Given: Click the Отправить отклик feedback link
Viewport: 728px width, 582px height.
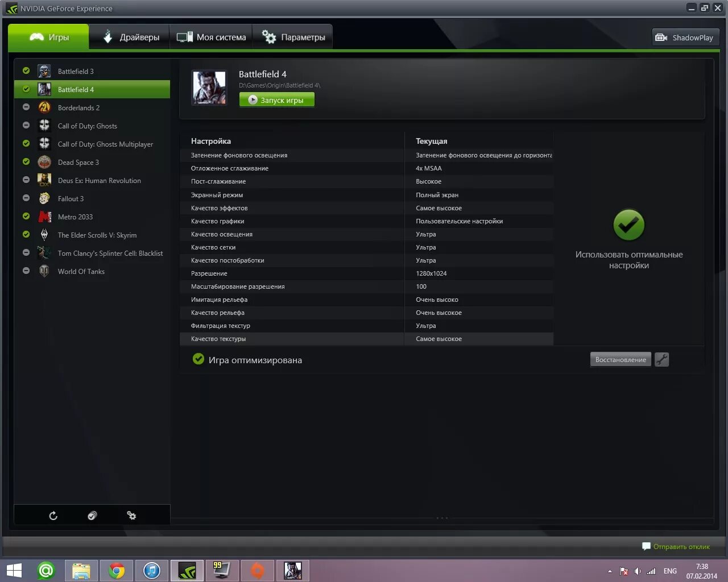Looking at the screenshot, I should coord(676,547).
